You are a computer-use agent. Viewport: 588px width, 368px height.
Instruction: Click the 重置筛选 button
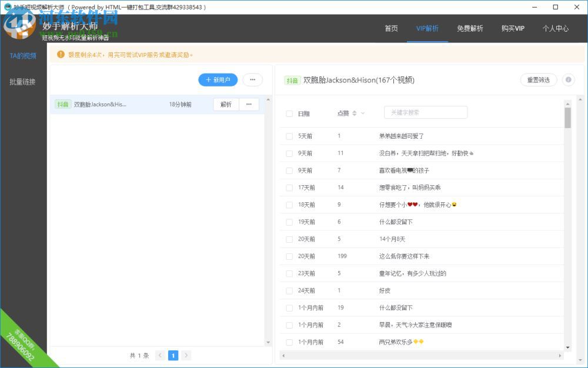tap(538, 80)
